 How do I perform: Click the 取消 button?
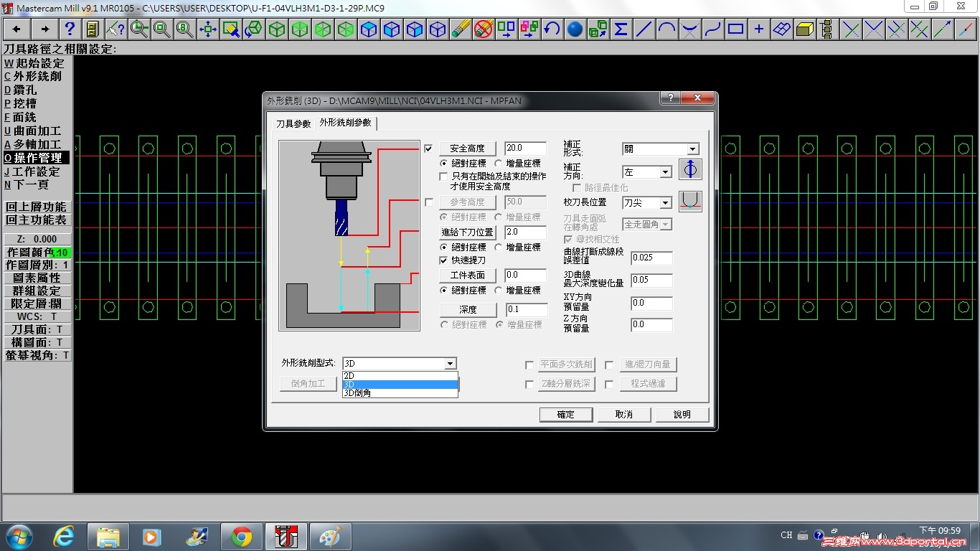coord(624,415)
